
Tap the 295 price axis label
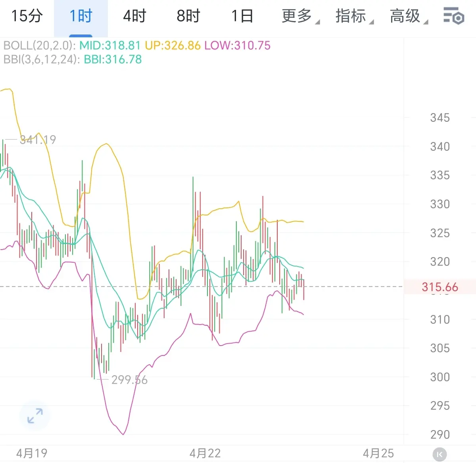click(440, 406)
